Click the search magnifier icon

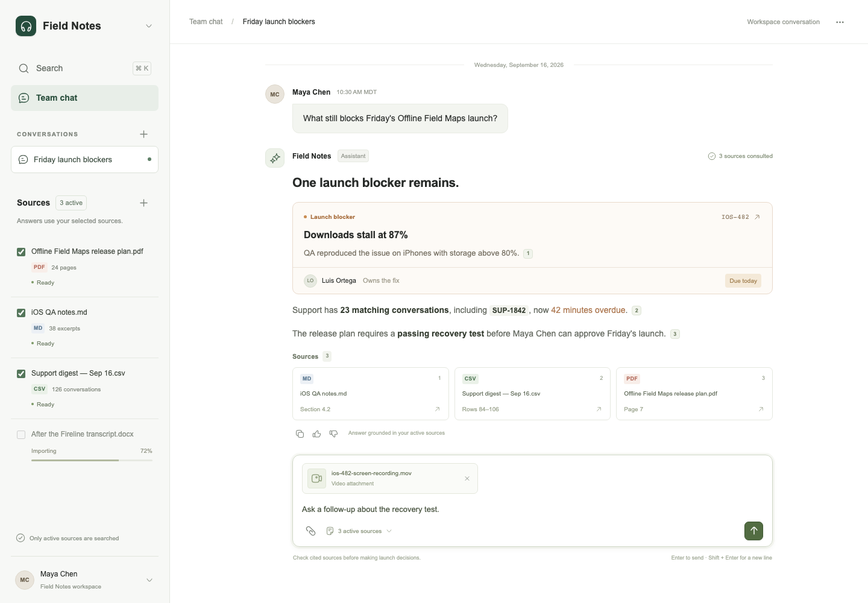pyautogui.click(x=24, y=68)
